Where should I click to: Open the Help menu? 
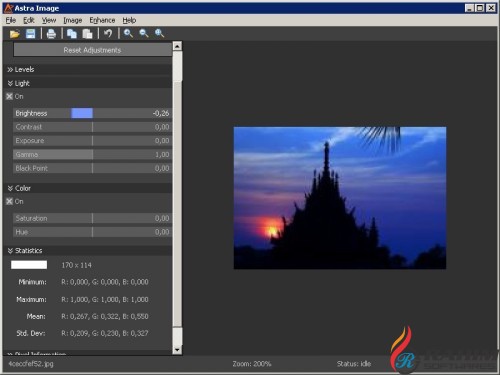point(129,20)
